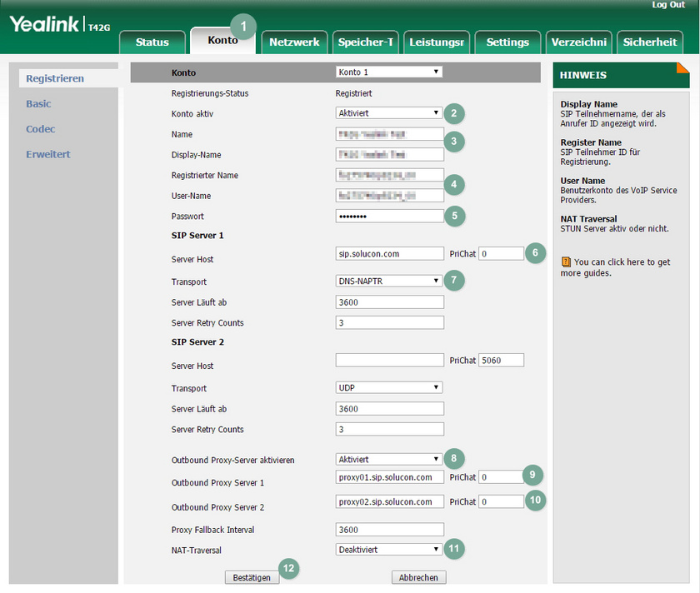700x593 pixels.
Task: Click the Yealink logo
Action: tap(46, 24)
